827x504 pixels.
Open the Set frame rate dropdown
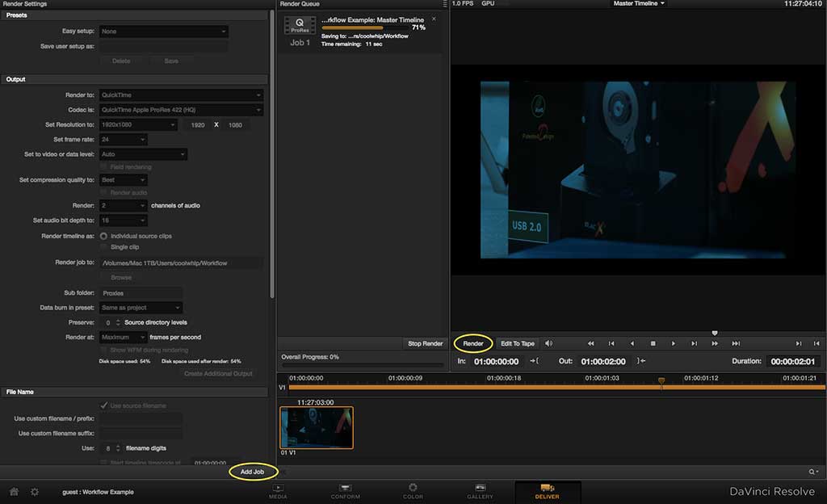pos(123,140)
